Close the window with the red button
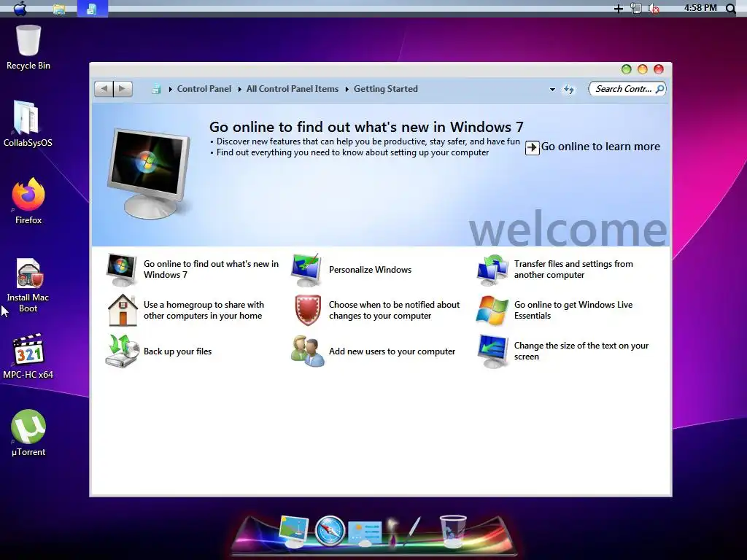The height and width of the screenshot is (560, 747). click(x=659, y=69)
